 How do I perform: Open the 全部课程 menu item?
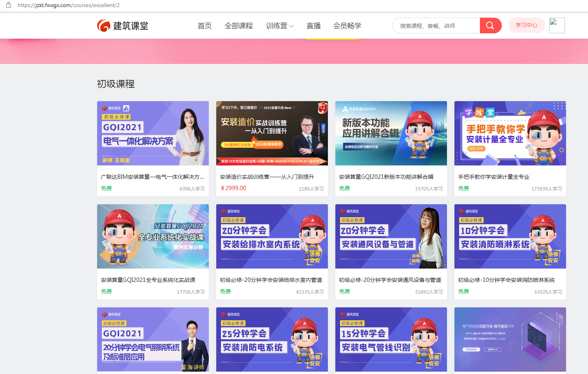[239, 26]
